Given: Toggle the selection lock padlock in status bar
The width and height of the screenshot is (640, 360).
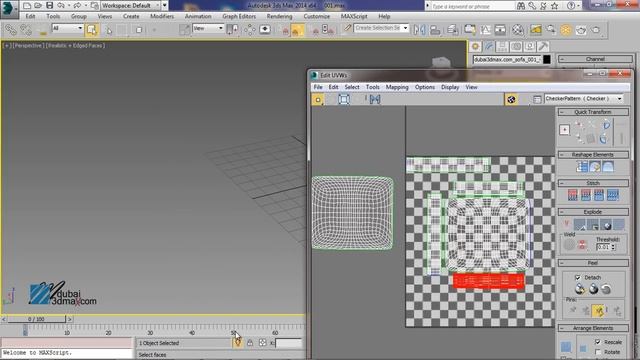Looking at the screenshot, I should pyautogui.click(x=250, y=343).
